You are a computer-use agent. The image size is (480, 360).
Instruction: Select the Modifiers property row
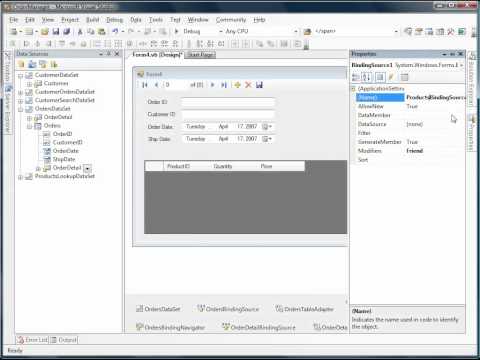(410, 151)
